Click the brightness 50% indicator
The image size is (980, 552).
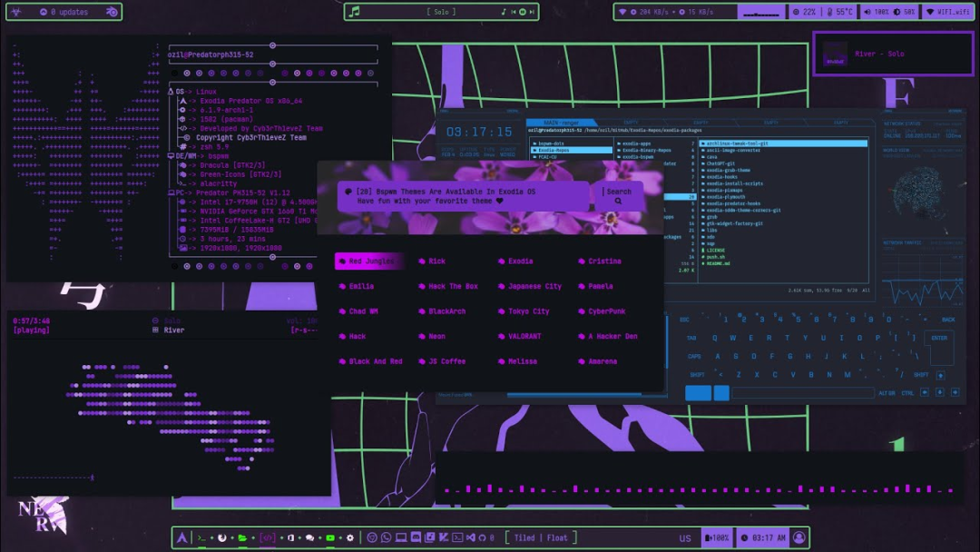(x=905, y=12)
